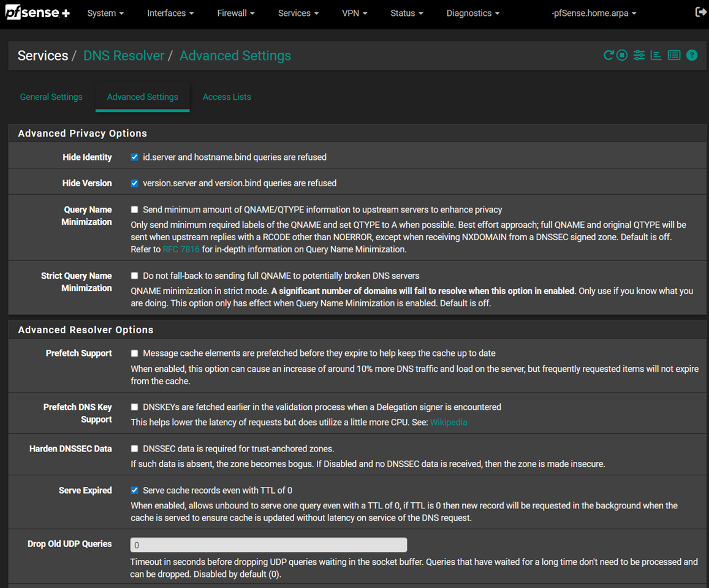This screenshot has height=588, width=709.
Task: Click the Advanced Settings breadcrumb link
Action: pos(235,56)
